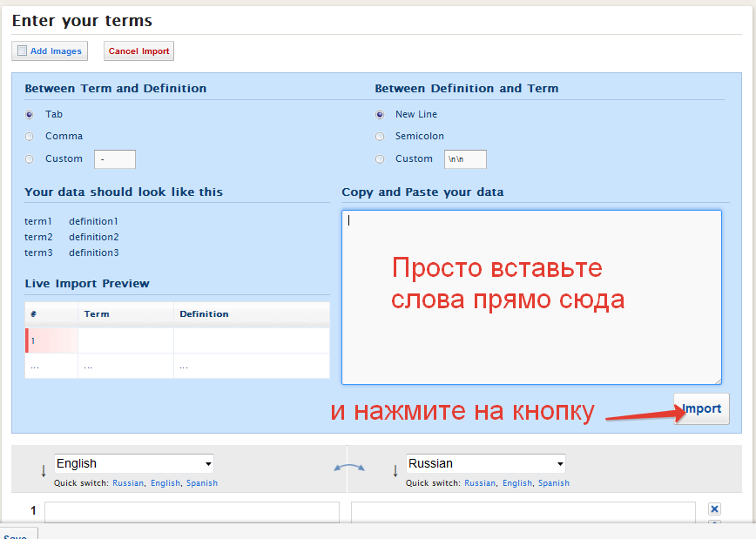756x539 pixels.
Task: Click the down arrow beside the Russian selector
Action: (x=396, y=471)
